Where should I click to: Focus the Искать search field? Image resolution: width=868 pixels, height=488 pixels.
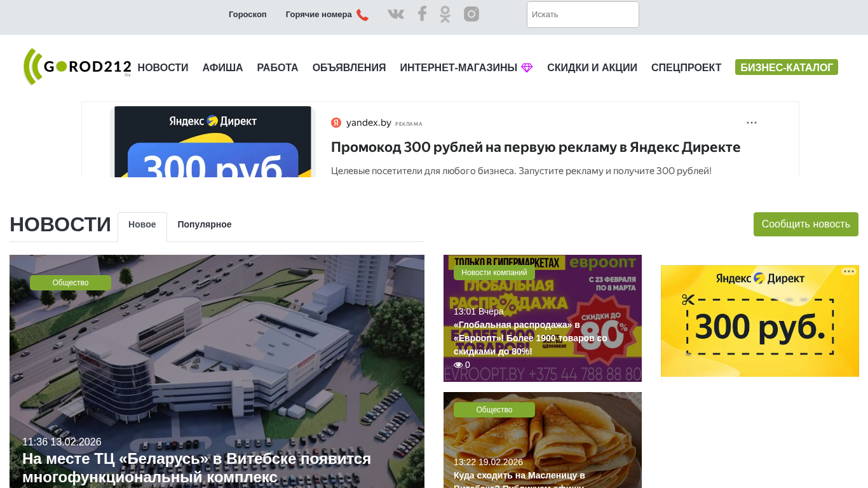[x=583, y=15]
